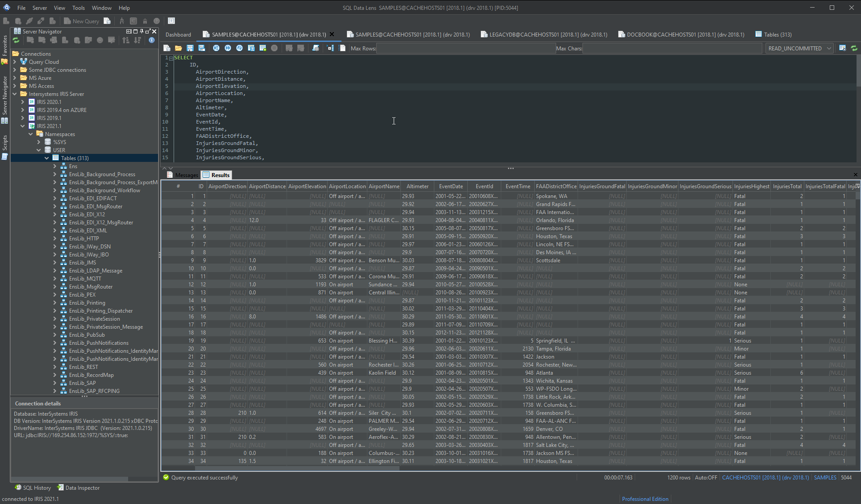Click the SAMPLES namespace in status bar
This screenshot has width=861, height=504.
825,477
